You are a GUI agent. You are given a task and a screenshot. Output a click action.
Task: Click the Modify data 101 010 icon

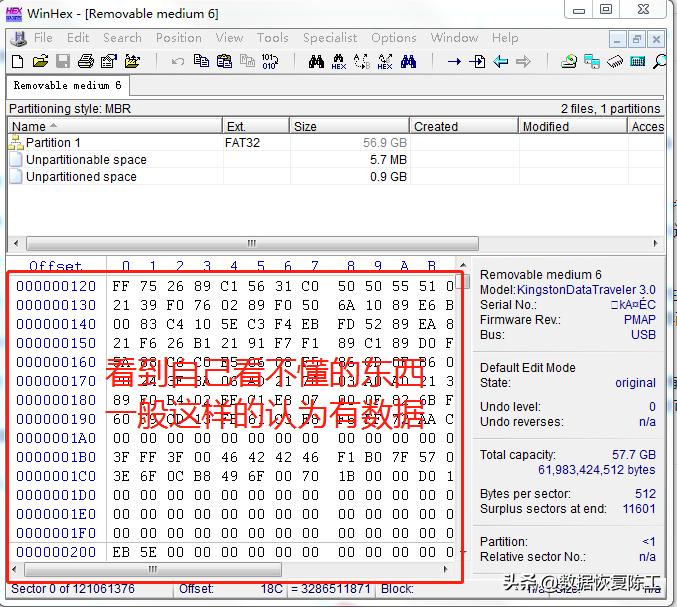pyautogui.click(x=270, y=61)
